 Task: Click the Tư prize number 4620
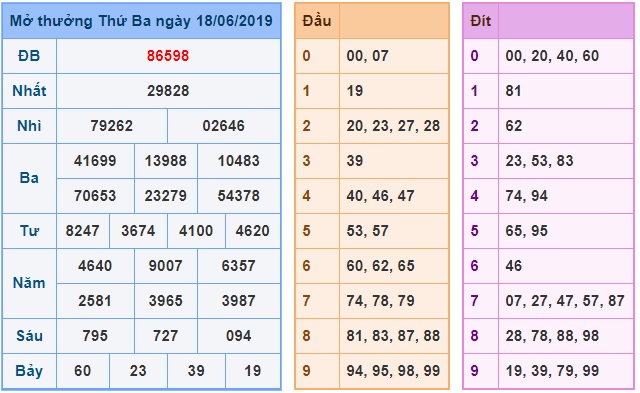pos(253,231)
